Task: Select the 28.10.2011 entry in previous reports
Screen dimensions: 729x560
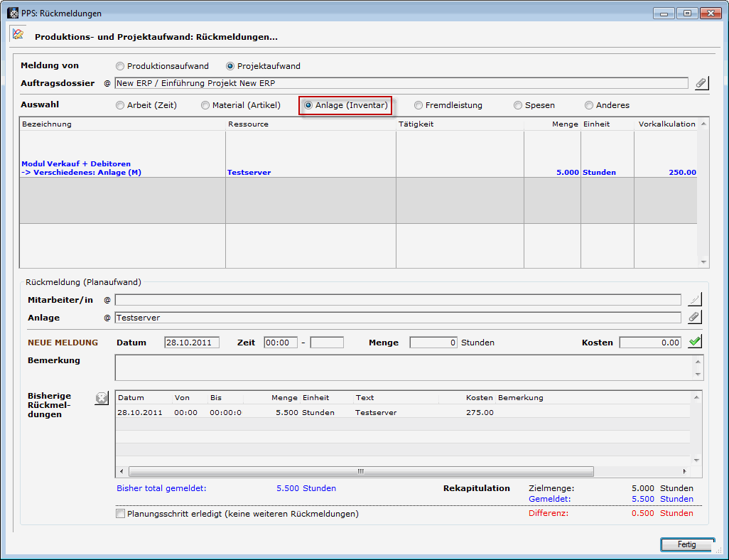Action: pos(140,412)
